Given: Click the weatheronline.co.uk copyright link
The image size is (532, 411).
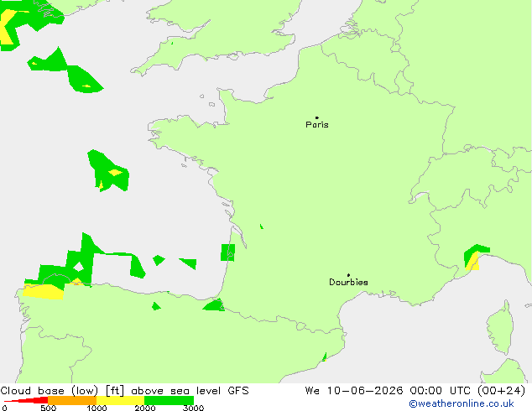Looking at the screenshot, I should coord(462,403).
